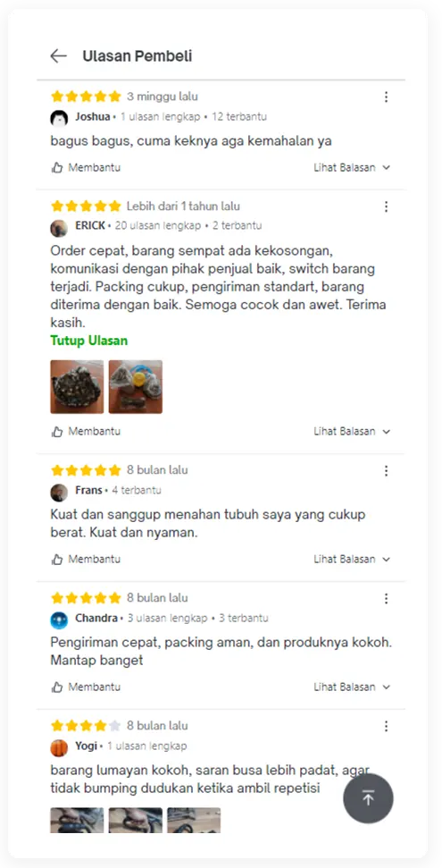Expand Lihat Balasan under Joshua's review

tap(353, 168)
